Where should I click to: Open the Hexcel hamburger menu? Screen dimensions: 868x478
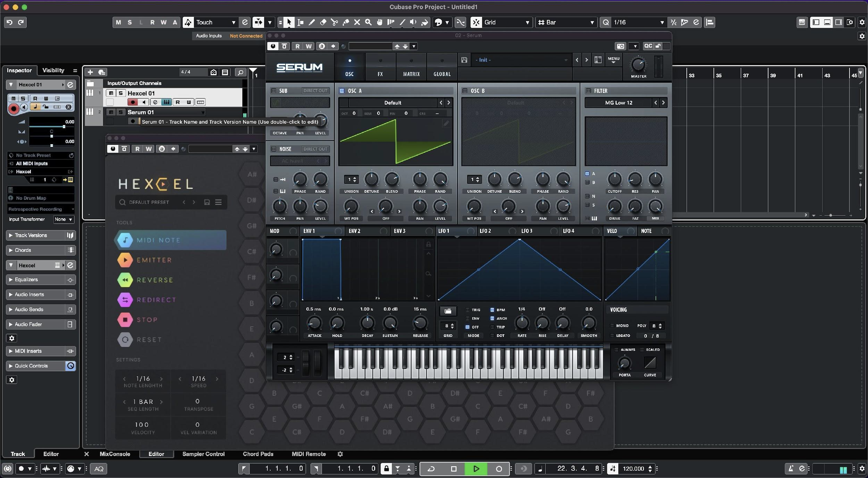click(218, 202)
